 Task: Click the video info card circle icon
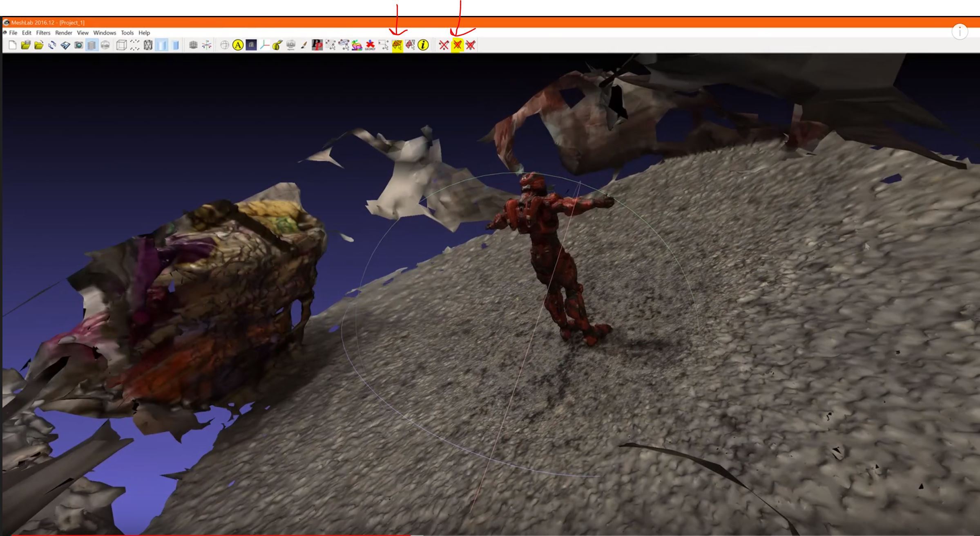(960, 31)
